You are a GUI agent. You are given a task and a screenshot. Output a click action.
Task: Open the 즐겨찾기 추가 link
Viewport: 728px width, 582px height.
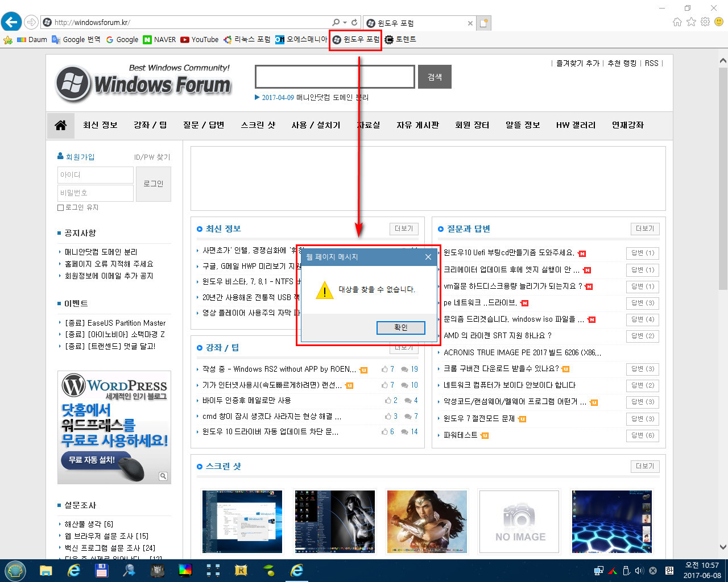click(577, 64)
